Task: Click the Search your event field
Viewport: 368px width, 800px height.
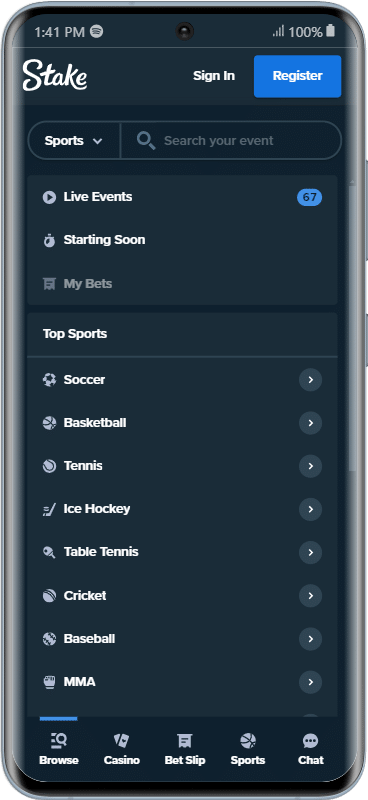Action: pyautogui.click(x=231, y=140)
